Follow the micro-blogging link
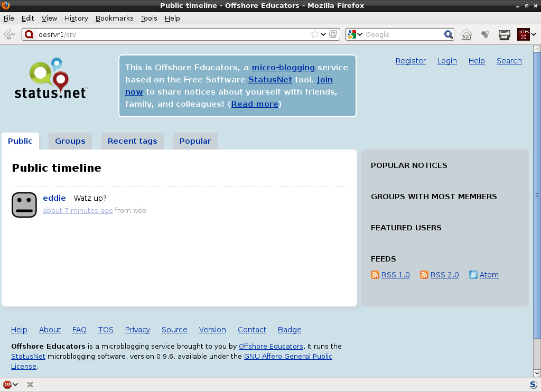This screenshot has width=541, height=392. 283,68
